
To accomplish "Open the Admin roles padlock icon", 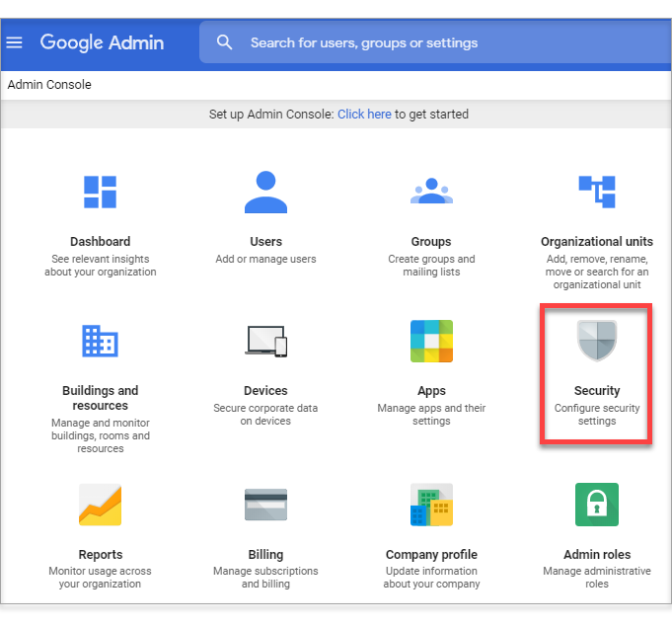I will (597, 505).
